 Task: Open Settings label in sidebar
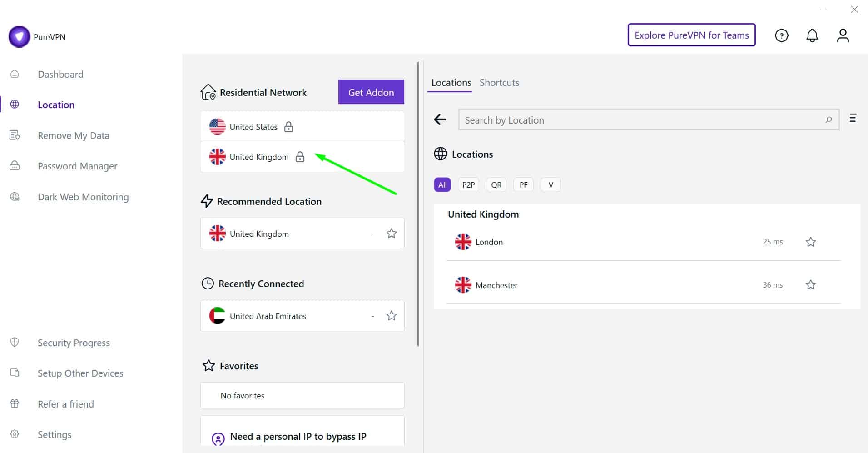coord(55,434)
